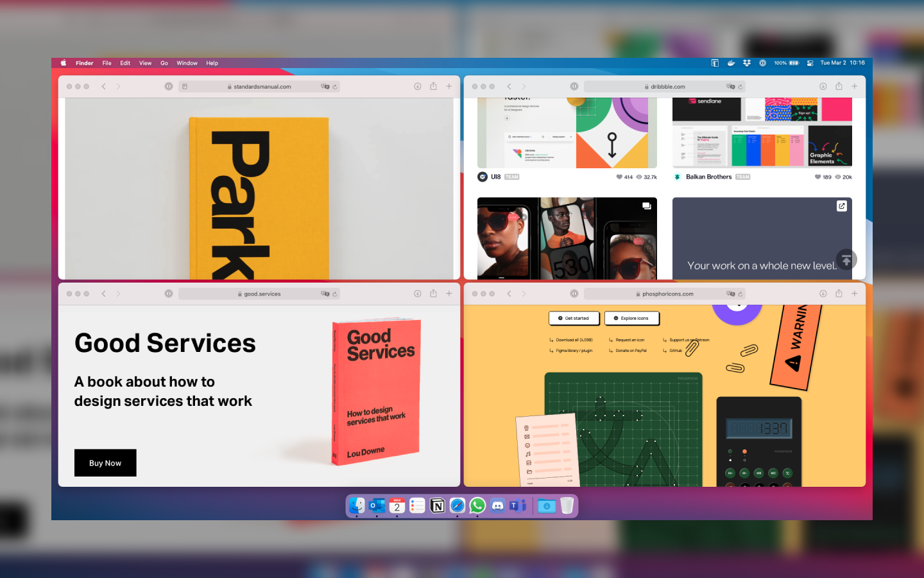
Task: Share the standardsmanual.com page
Action: click(433, 86)
